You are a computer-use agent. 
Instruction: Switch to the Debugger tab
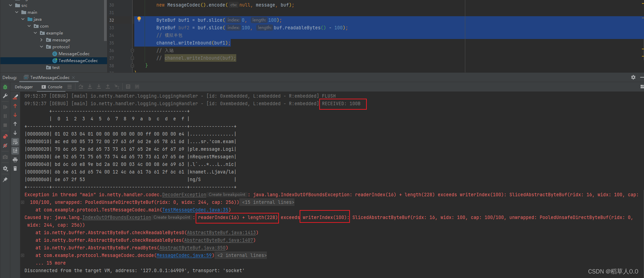pyautogui.click(x=24, y=87)
